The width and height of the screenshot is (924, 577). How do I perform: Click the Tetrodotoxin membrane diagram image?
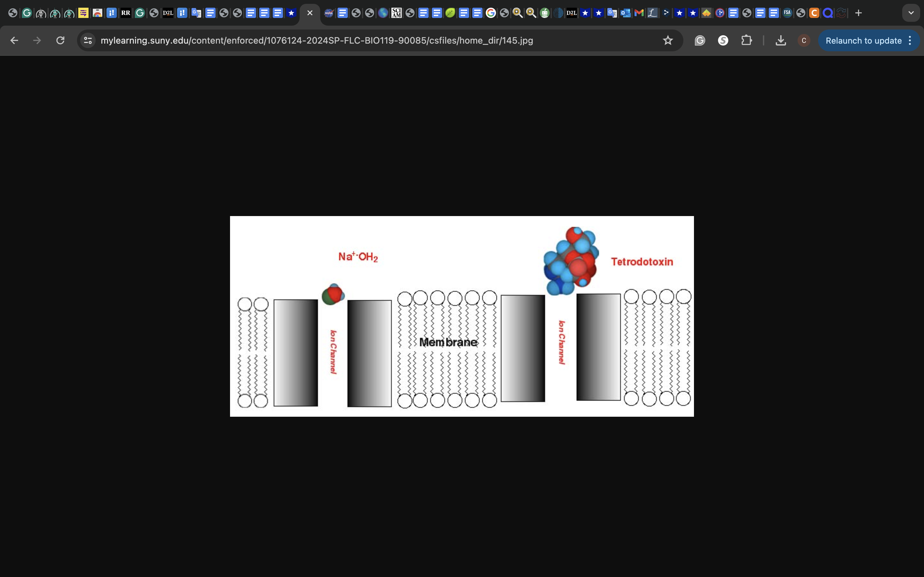(462, 316)
